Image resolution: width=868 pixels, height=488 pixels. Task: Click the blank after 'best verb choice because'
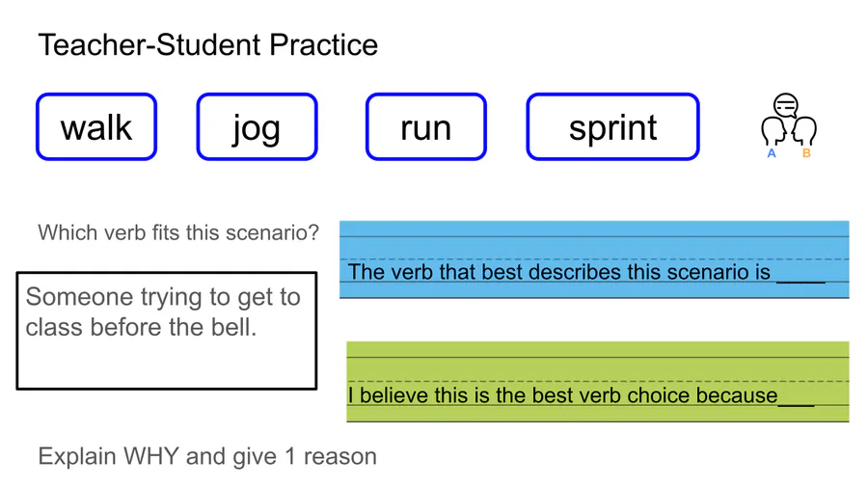[796, 403]
